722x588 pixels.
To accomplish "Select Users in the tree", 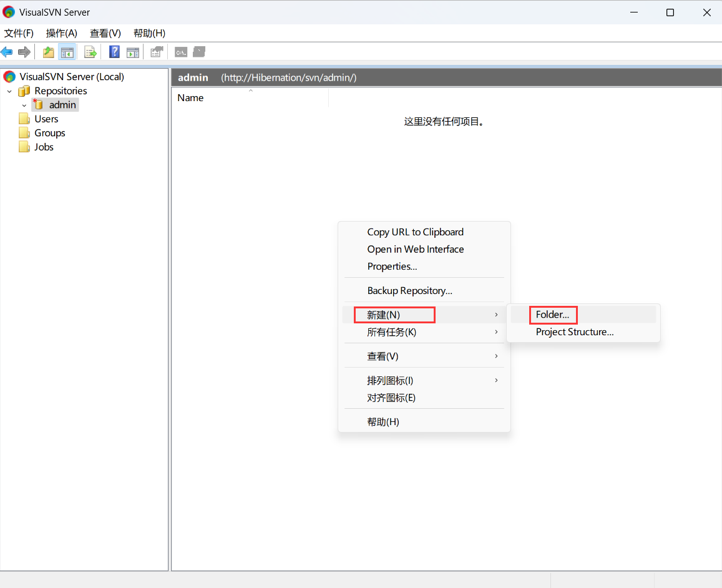I will (46, 119).
